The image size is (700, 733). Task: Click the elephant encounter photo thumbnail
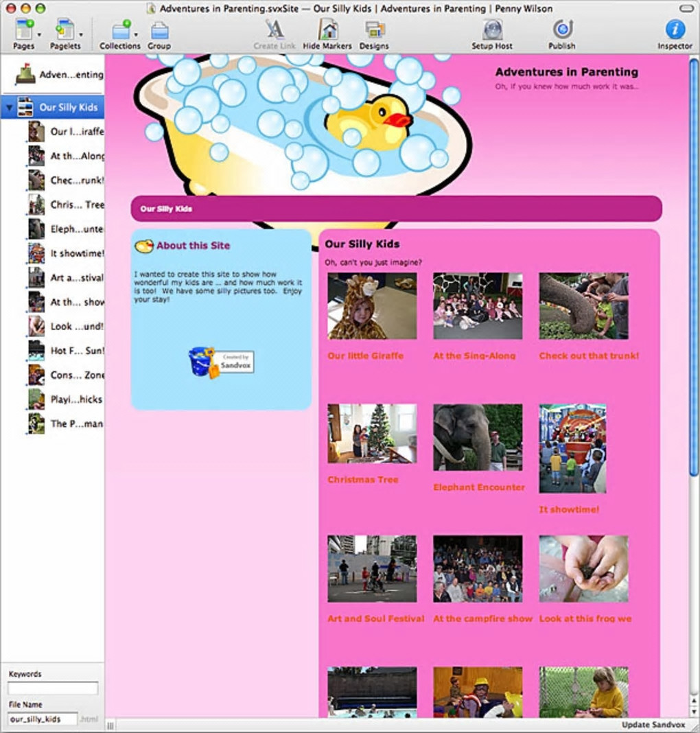(x=478, y=437)
